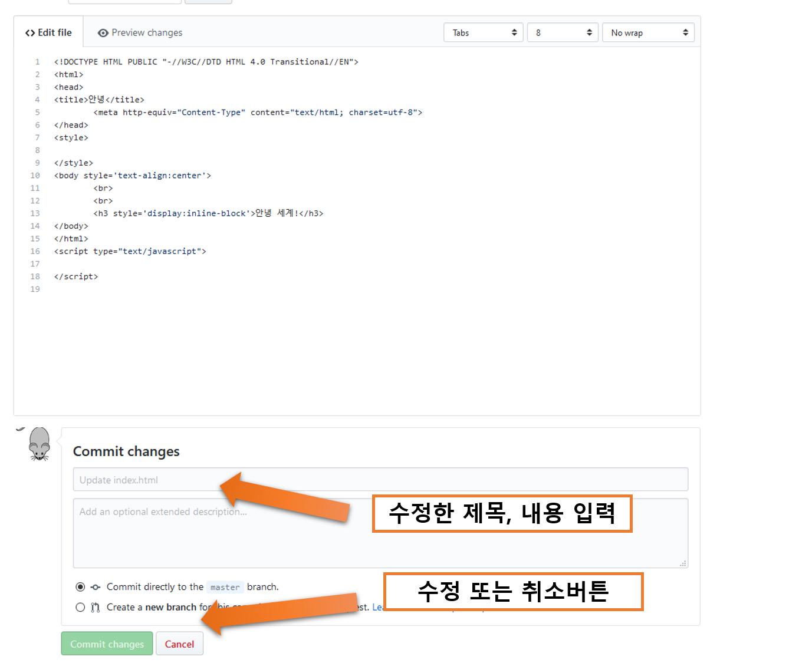
Task: Open the indent size dropdown showing 8
Action: tap(563, 32)
